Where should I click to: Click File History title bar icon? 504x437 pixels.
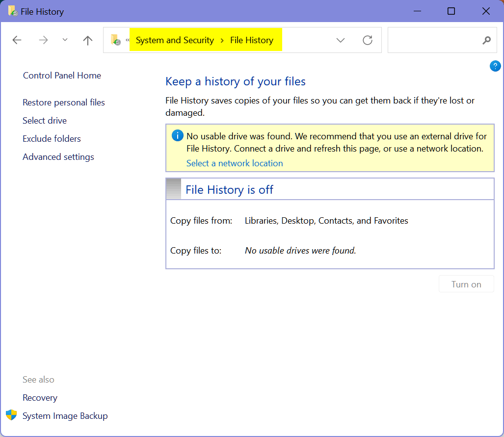pyautogui.click(x=13, y=11)
